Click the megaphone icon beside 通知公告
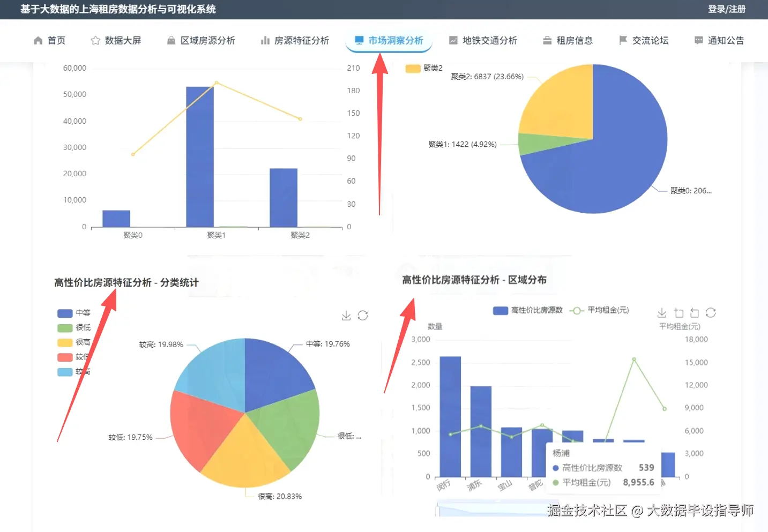Image resolution: width=768 pixels, height=532 pixels. click(698, 40)
